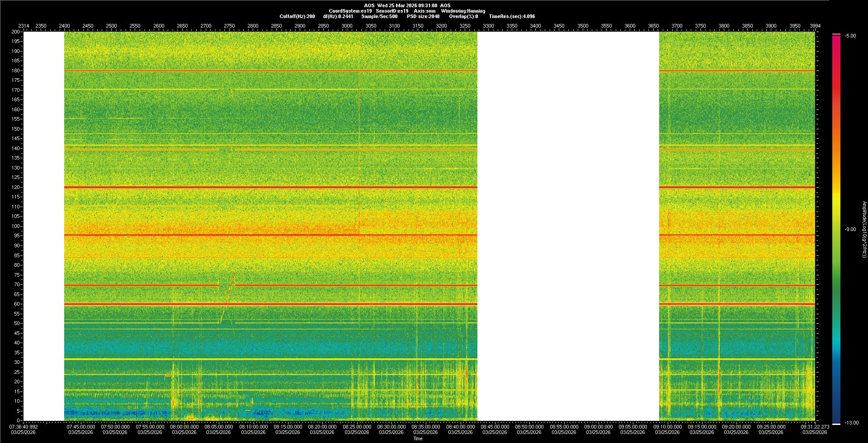Click the 120 frequency axis tick label
This screenshot has height=443, width=868.
16,187
